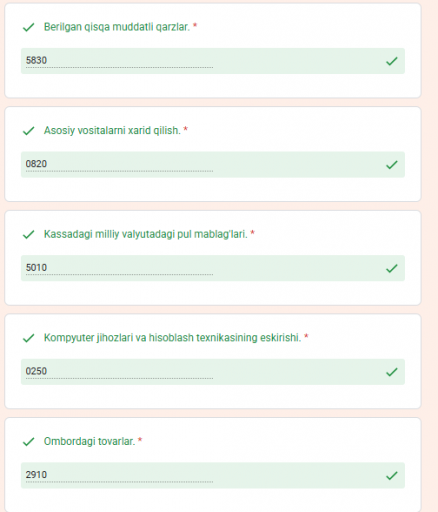This screenshot has width=438, height=512.
Task: Click the question title Asosiy vositalarni xarid qilish
Action: [x=112, y=130]
